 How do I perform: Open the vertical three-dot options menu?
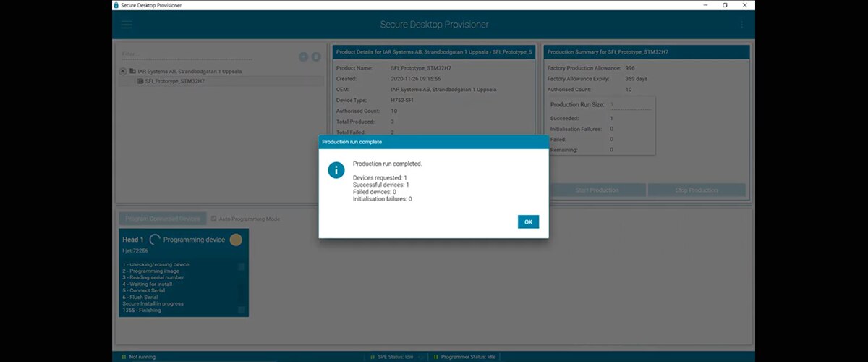click(741, 25)
